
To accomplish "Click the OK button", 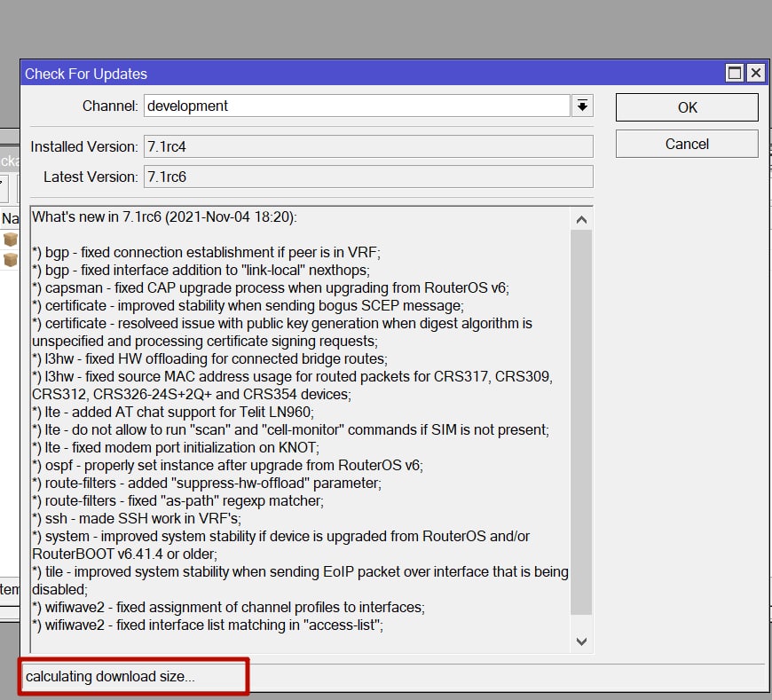I will [x=687, y=107].
